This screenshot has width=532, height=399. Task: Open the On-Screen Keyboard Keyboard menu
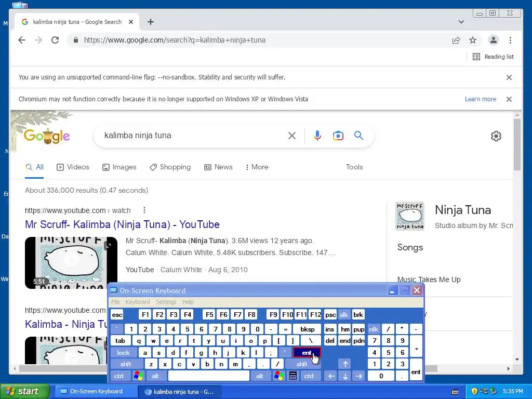pyautogui.click(x=137, y=302)
